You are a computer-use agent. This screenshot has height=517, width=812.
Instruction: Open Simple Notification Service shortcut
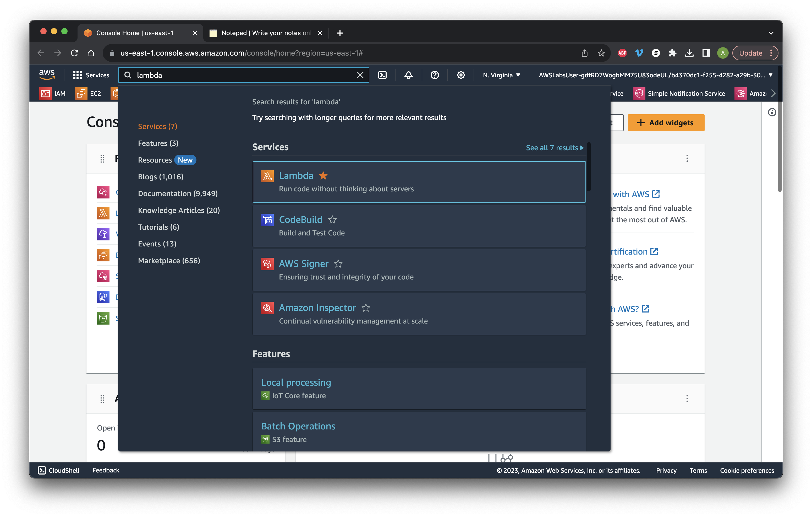(x=679, y=93)
